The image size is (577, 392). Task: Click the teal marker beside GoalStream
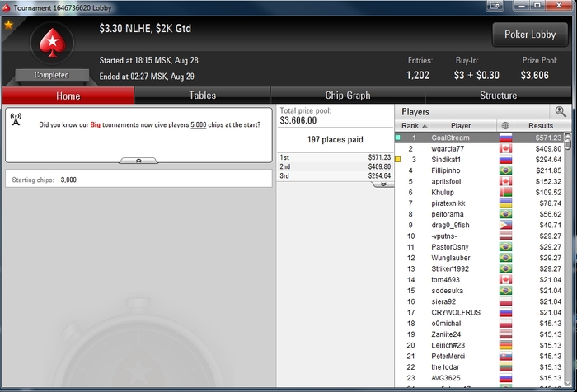[398, 138]
